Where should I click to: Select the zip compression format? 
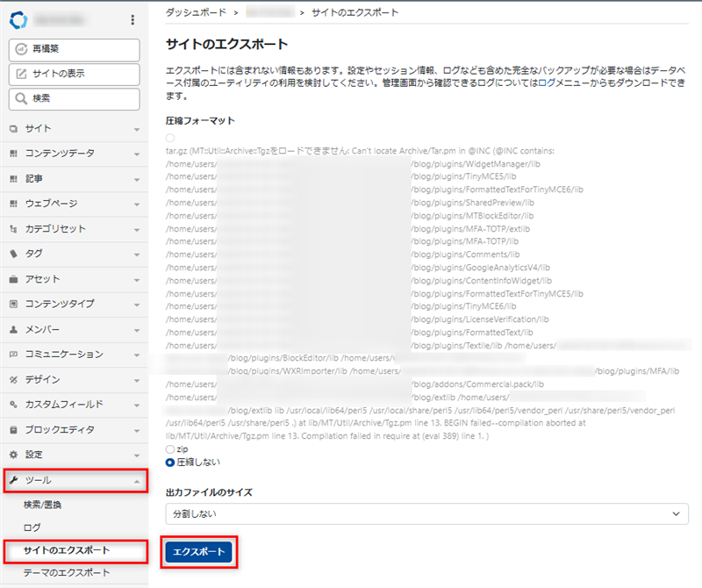[x=170, y=448]
